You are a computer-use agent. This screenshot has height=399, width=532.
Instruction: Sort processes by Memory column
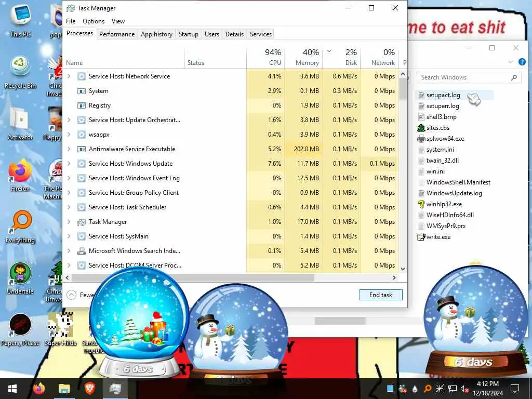point(303,57)
